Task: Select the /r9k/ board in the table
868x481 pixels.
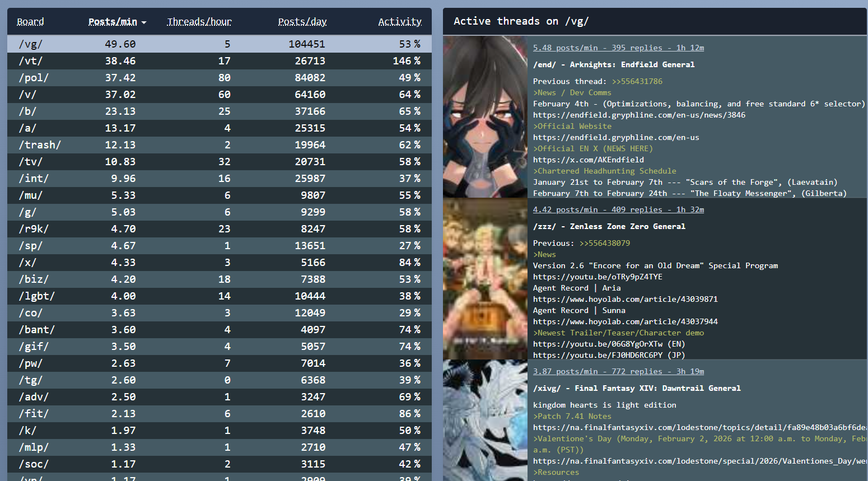Action: [220, 228]
